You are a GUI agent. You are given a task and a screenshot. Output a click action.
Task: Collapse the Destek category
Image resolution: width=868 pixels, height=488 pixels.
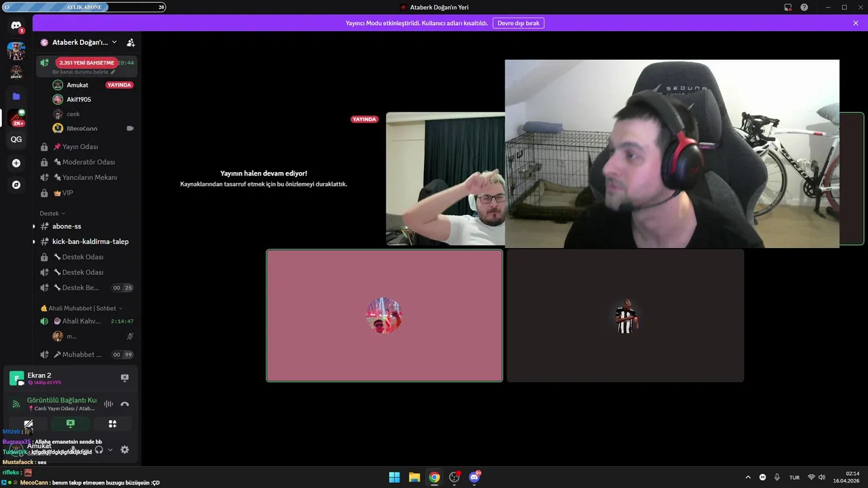[x=52, y=213]
